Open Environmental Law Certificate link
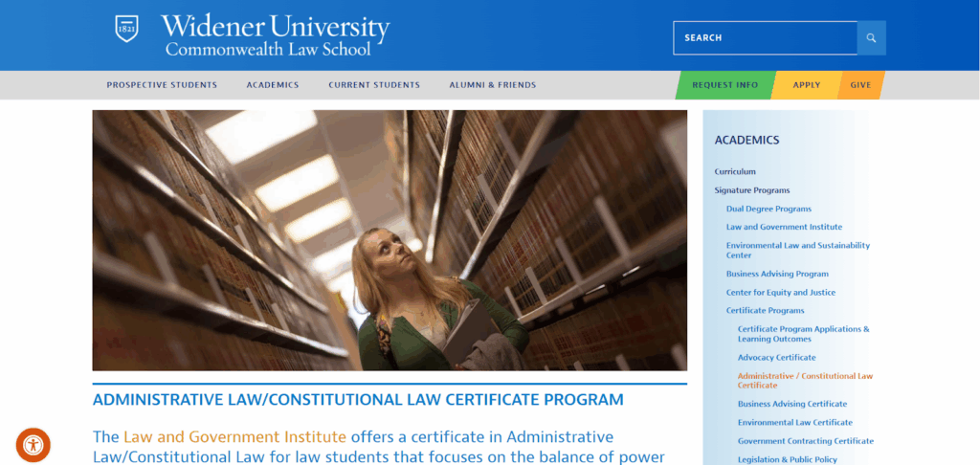 click(794, 423)
